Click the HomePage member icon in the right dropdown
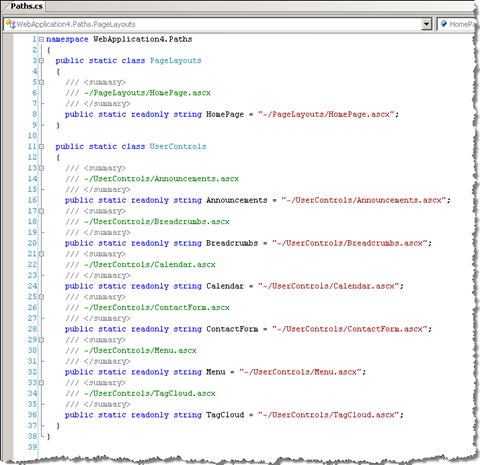Image resolution: width=480 pixels, height=465 pixels. click(x=444, y=24)
